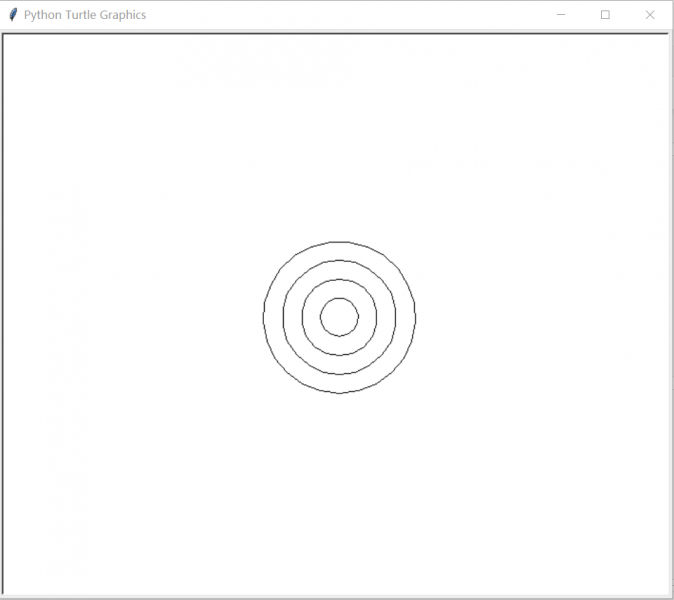
Task: Click the rightmost point of the outermost circle
Action: coord(415,317)
